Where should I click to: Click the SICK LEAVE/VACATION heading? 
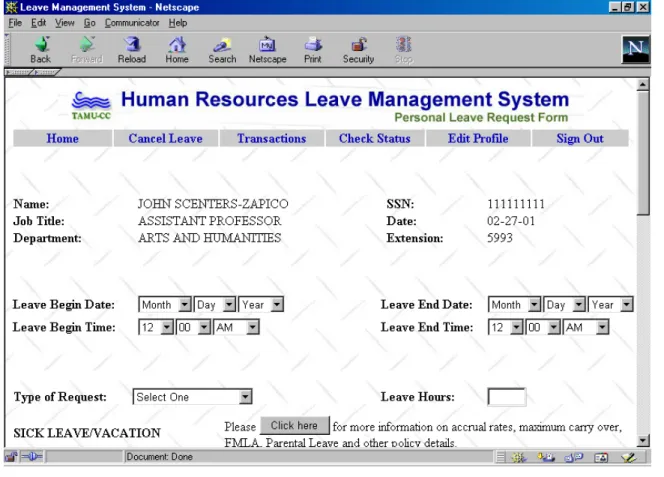pyautogui.click(x=87, y=433)
